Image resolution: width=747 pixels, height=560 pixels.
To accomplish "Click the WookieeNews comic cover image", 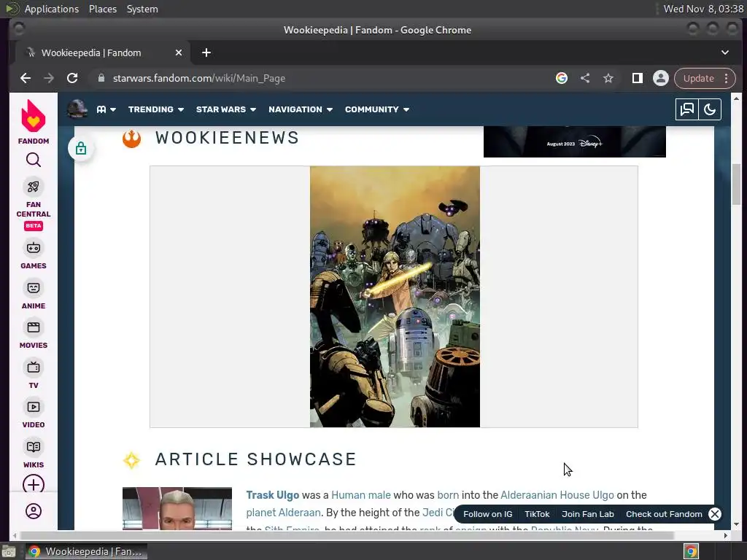I will coord(395,297).
